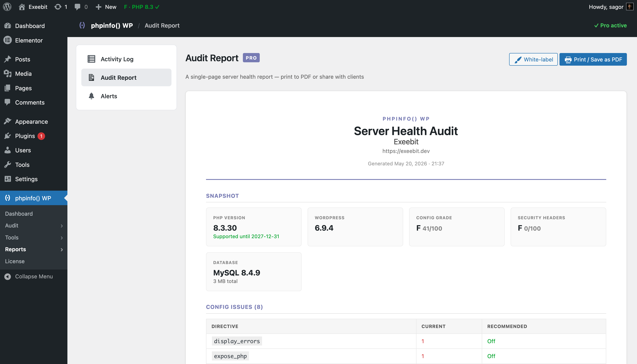Click the Tools wrench icon
This screenshot has width=637, height=364.
pyautogui.click(x=8, y=165)
